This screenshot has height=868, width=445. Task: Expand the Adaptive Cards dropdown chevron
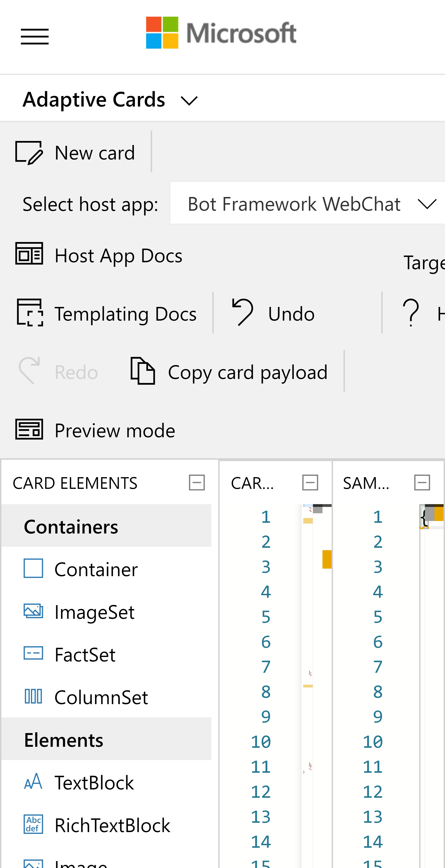[x=189, y=100]
